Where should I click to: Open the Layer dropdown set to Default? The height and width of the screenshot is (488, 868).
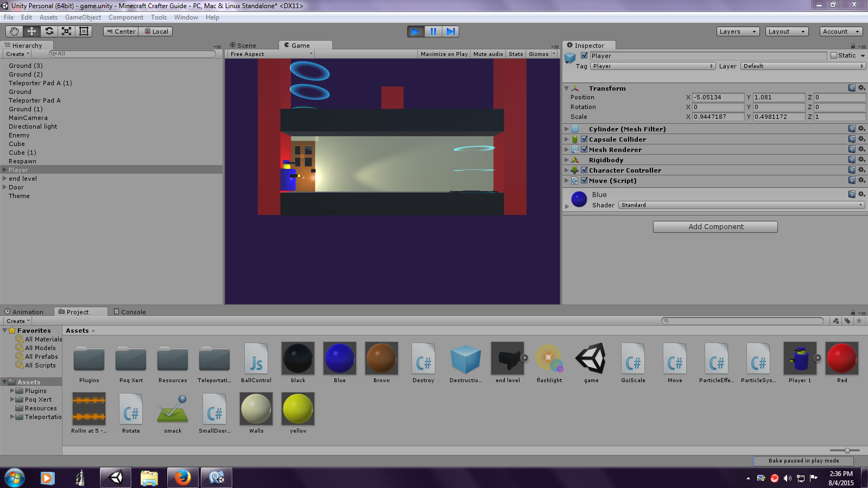(x=803, y=66)
